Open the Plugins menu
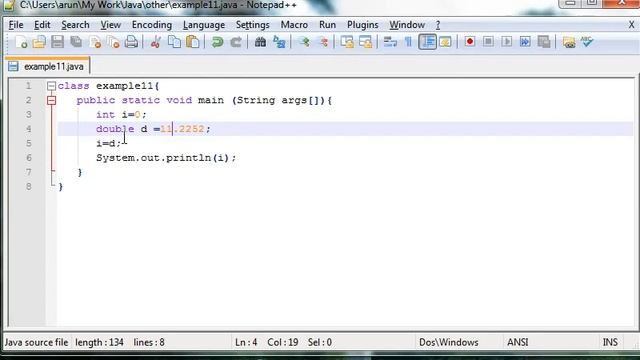The width and height of the screenshot is (640, 360). pyautogui.click(x=362, y=25)
